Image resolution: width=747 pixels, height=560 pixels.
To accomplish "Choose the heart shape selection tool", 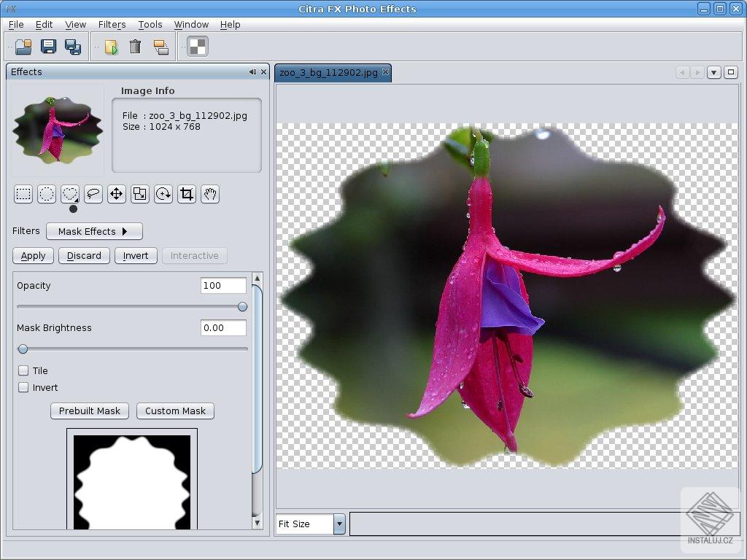I will (x=69, y=194).
